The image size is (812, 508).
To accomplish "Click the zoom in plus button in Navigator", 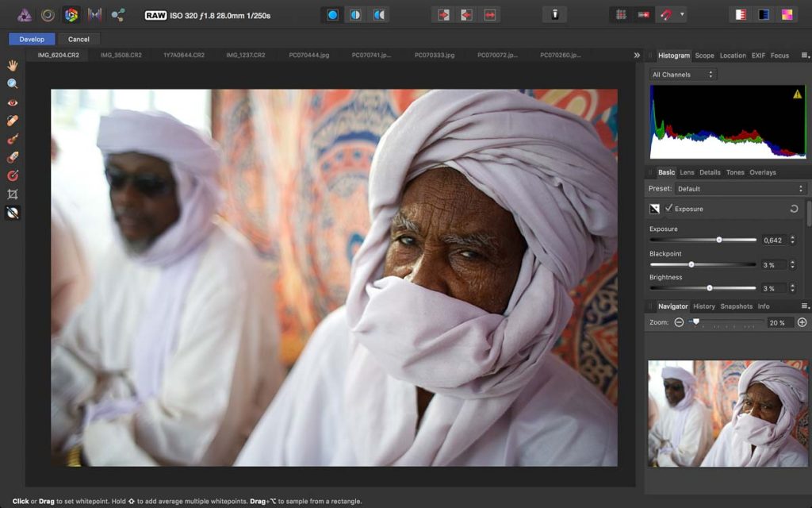I will click(x=802, y=322).
